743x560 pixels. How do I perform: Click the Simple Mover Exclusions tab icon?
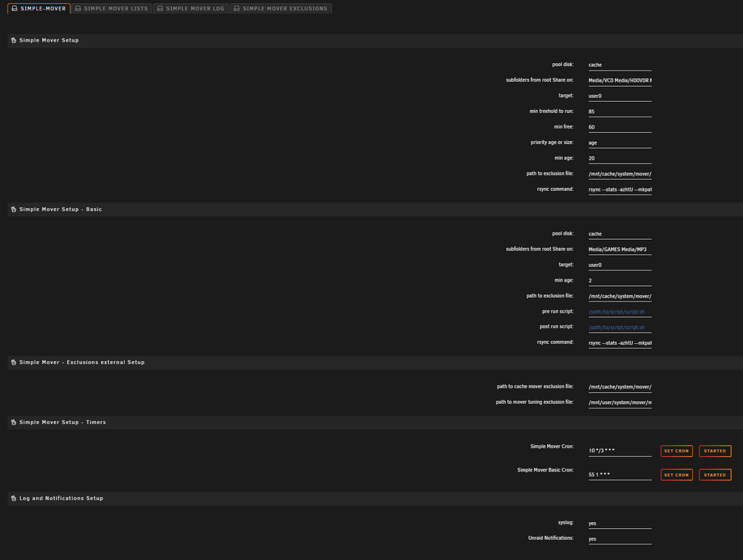click(237, 8)
